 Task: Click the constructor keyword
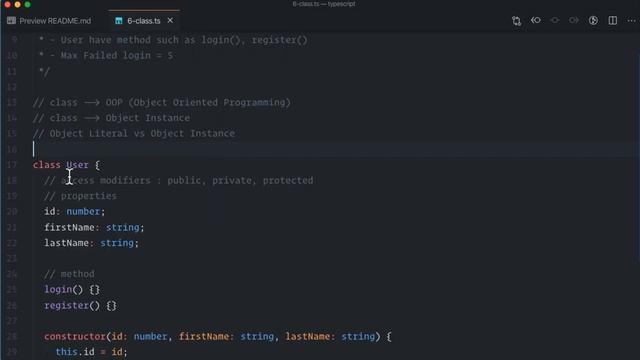tap(75, 336)
